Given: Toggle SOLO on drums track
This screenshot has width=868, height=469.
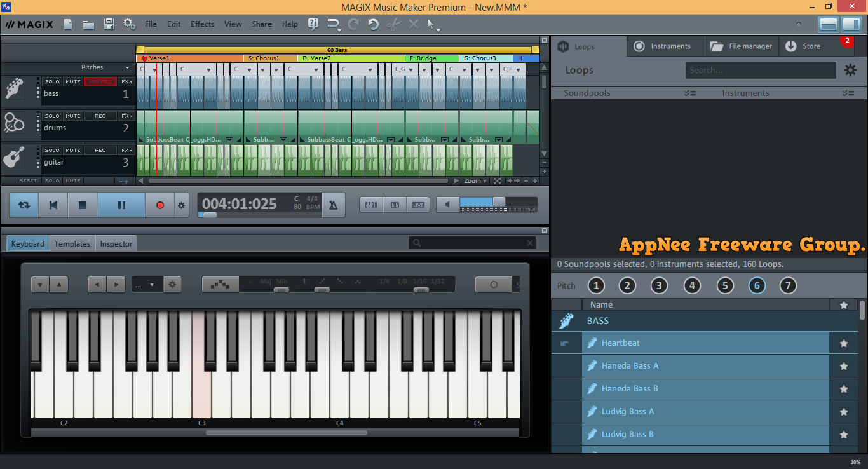Looking at the screenshot, I should (52, 116).
